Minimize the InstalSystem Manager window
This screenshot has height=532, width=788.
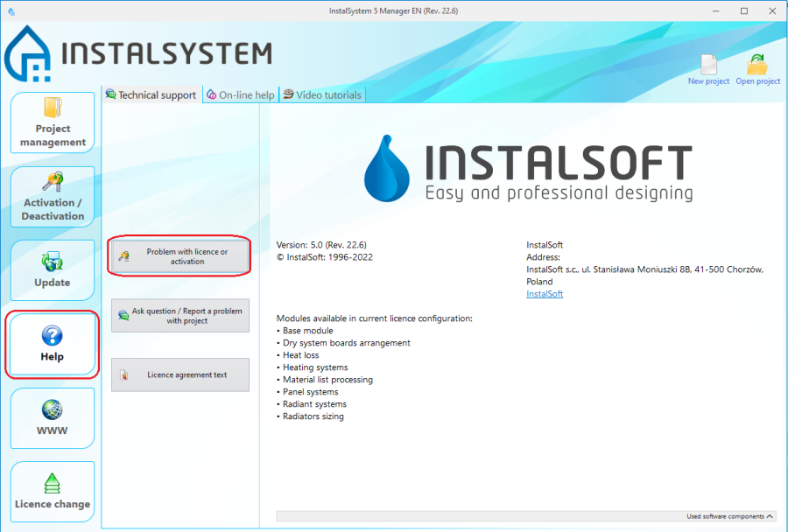(x=716, y=11)
